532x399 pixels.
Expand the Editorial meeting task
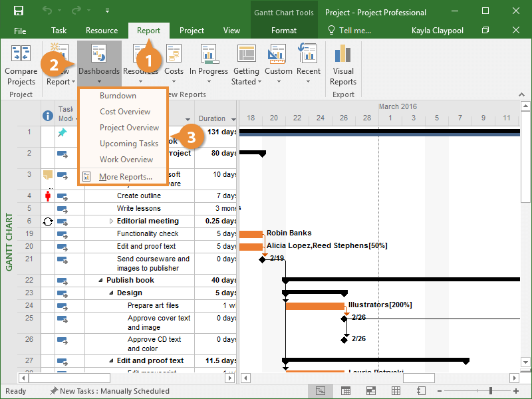111,221
